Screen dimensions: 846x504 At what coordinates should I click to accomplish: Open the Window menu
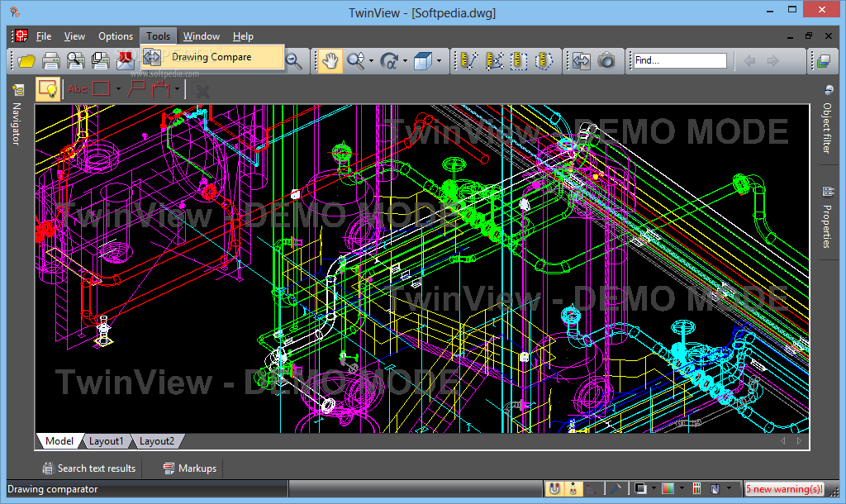coord(202,36)
